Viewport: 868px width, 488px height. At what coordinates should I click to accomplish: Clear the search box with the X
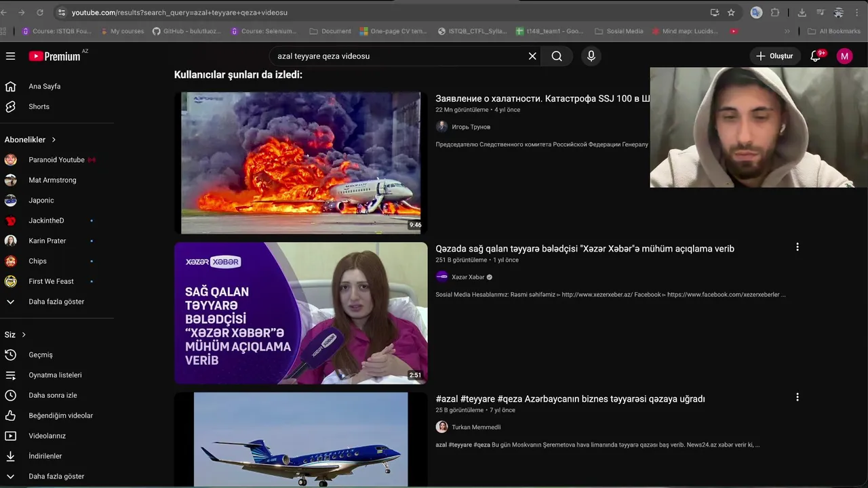532,56
